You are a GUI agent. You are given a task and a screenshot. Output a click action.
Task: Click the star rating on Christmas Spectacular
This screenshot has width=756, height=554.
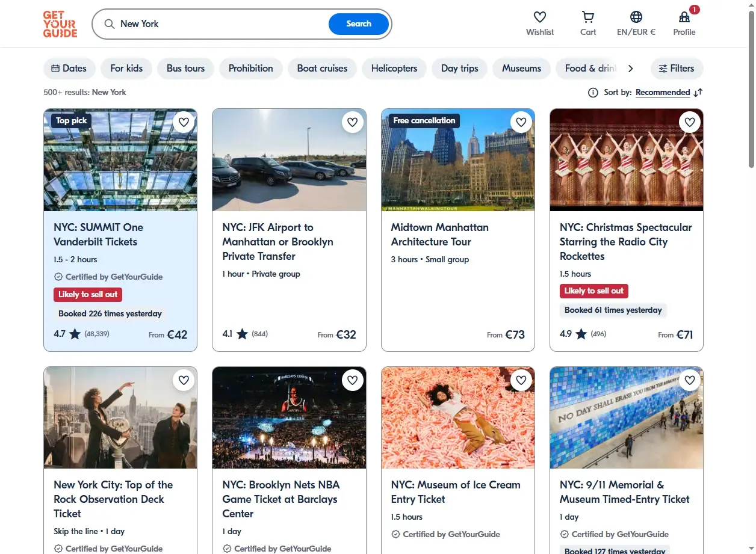(581, 334)
